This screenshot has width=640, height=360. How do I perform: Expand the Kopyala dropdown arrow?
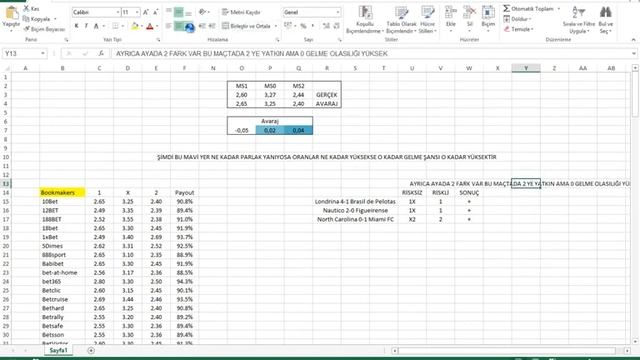(55, 19)
